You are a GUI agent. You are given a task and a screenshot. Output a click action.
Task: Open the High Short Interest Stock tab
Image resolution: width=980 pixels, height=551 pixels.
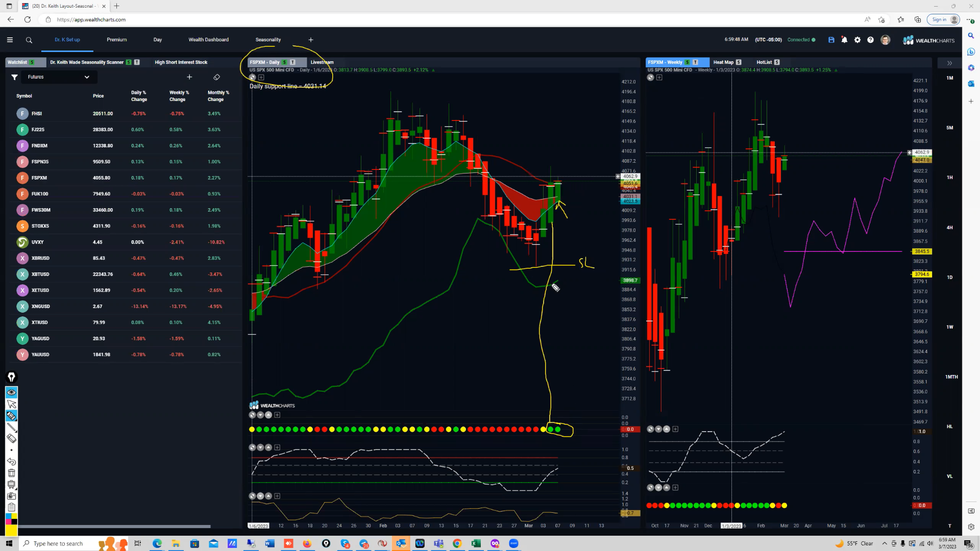(181, 62)
